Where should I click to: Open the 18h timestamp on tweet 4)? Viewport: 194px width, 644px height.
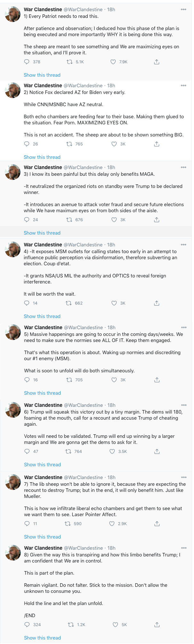point(111,245)
